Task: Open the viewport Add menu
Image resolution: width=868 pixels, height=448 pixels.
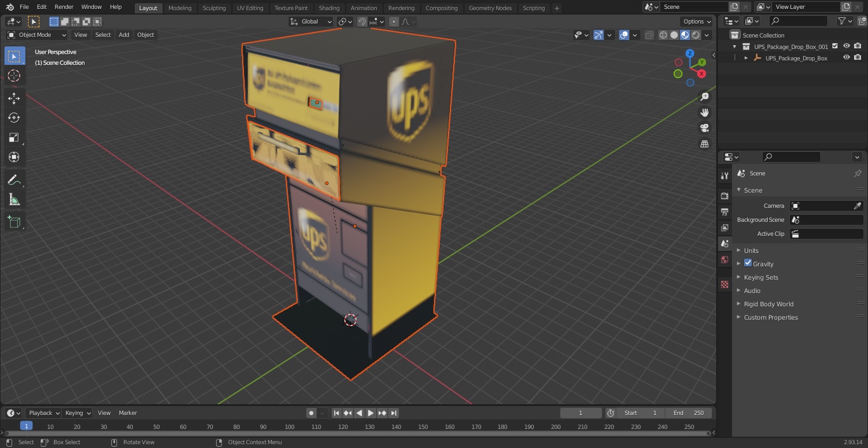Action: pos(124,35)
